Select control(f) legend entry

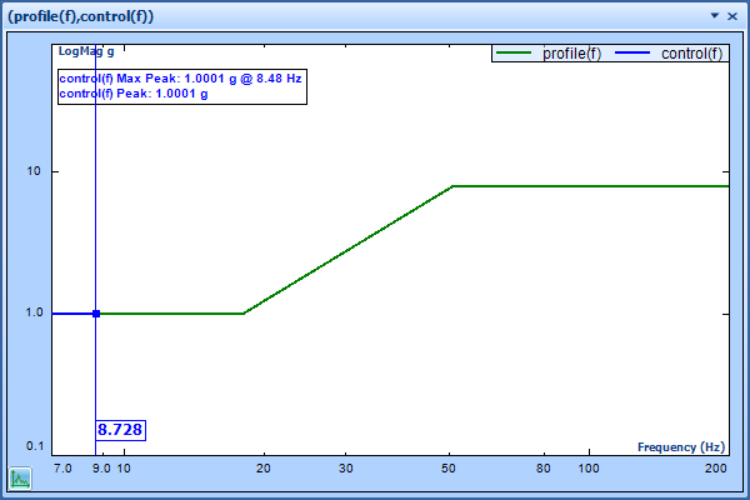tap(692, 54)
